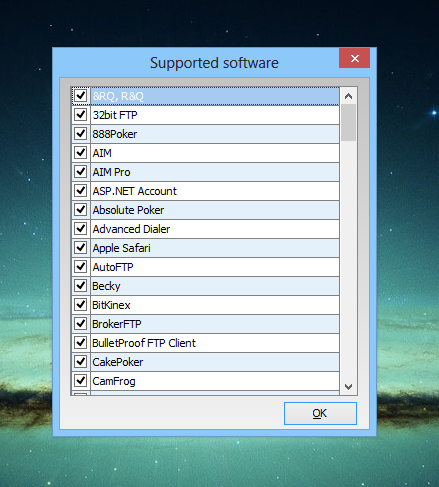
Task: Select the Absolute Poker entry
Action: 215,210
